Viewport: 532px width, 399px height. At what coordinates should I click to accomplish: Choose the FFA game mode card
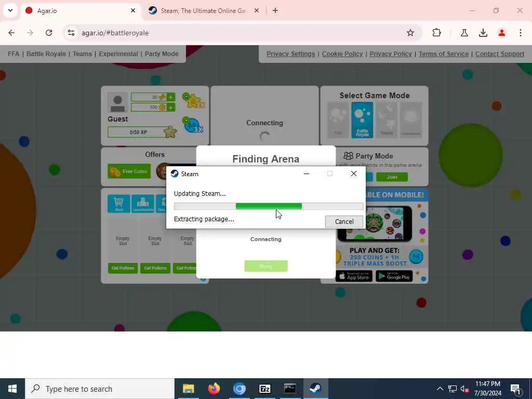tap(338, 120)
